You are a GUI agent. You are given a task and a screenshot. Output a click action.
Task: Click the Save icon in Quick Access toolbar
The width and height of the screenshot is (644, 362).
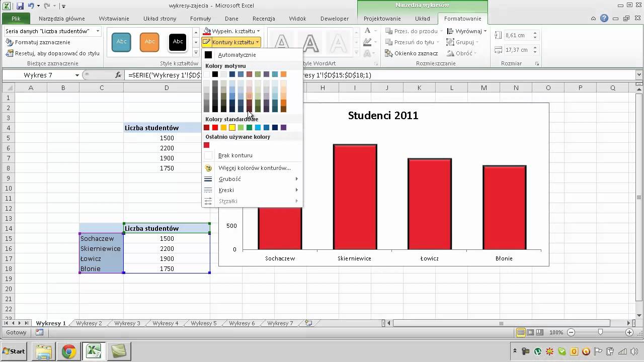pyautogui.click(x=20, y=6)
